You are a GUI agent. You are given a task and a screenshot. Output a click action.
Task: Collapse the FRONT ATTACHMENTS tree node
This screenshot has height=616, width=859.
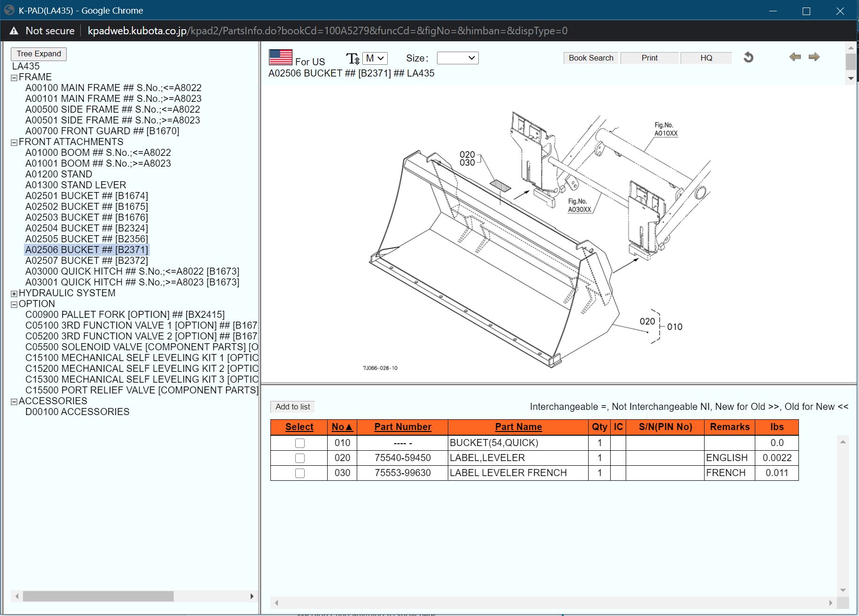click(14, 143)
